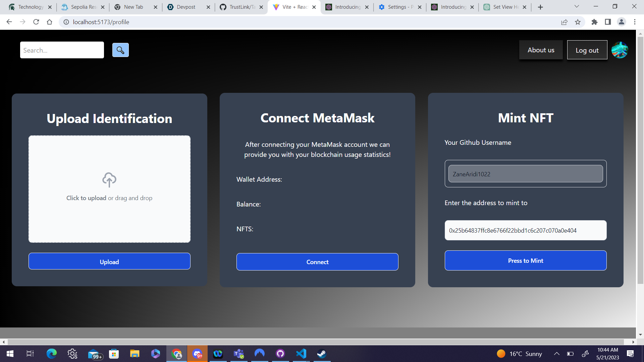Viewport: 644px width, 362px height.
Task: Click the share page icon in address bar
Action: click(x=564, y=22)
